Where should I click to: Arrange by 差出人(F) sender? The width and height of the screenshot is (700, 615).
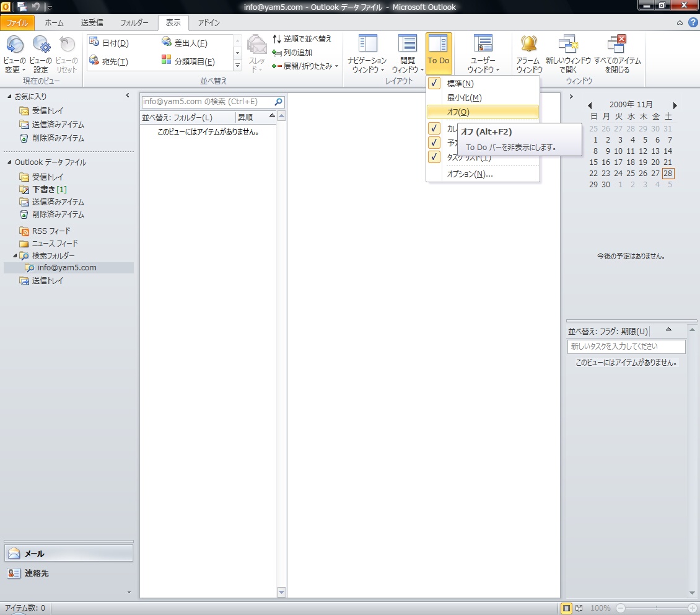coord(184,43)
